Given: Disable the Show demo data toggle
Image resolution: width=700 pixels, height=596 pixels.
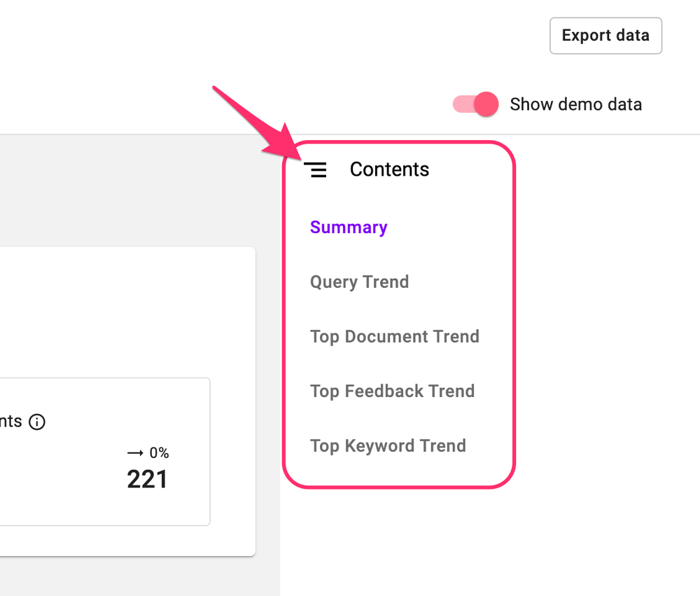Looking at the screenshot, I should click(x=475, y=104).
